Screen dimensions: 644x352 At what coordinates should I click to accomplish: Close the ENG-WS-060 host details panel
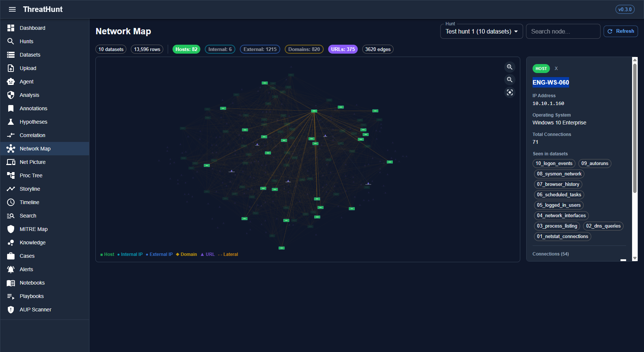556,69
